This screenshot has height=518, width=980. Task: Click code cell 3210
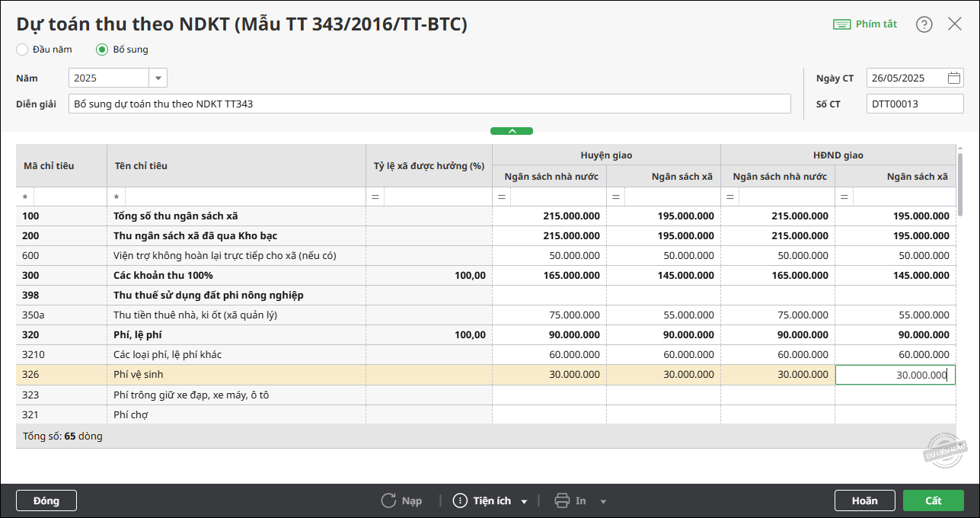(62, 355)
